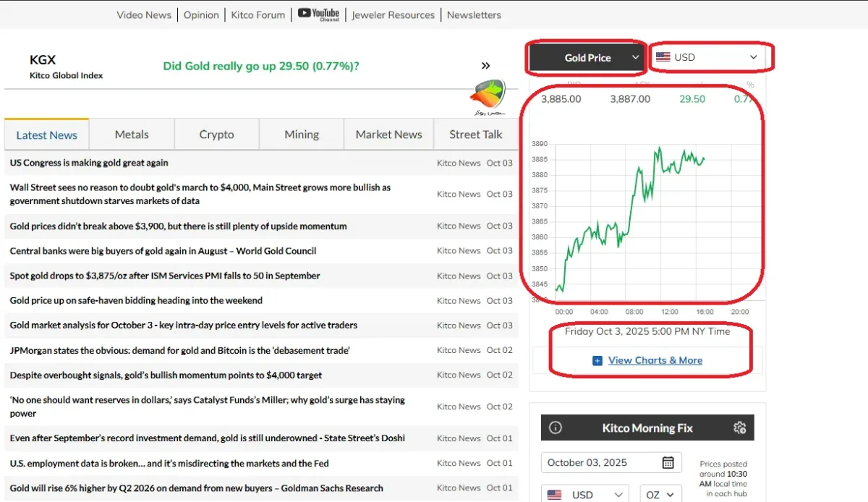Click the green change value 29.50
Image resolution: width=868 pixels, height=502 pixels.
pos(692,99)
